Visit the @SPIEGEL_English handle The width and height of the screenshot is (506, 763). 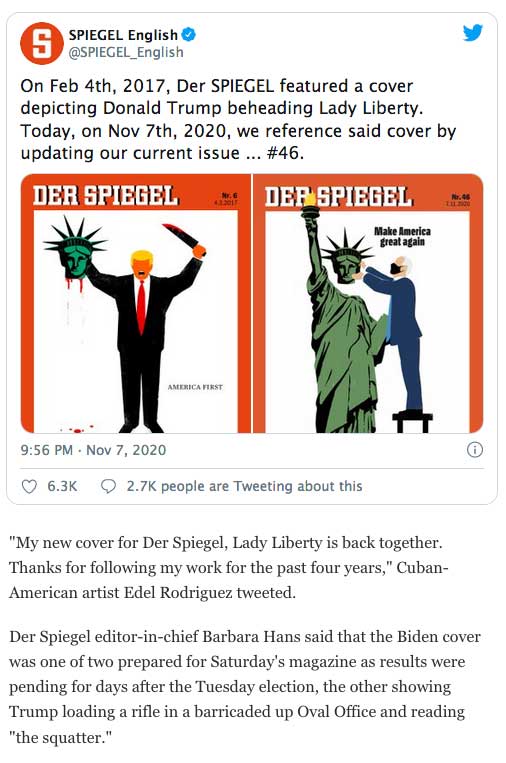point(126,52)
